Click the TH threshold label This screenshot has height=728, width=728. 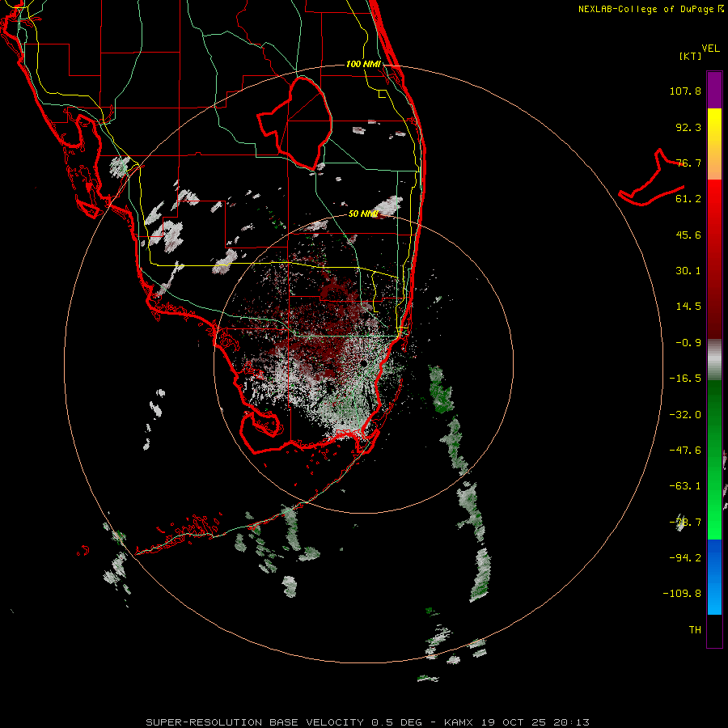695,629
